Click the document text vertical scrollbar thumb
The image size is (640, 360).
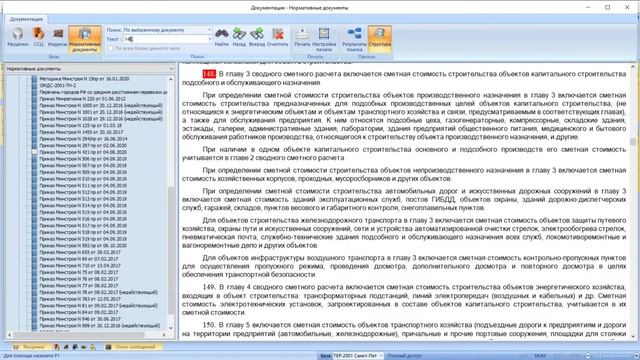pos(633,142)
